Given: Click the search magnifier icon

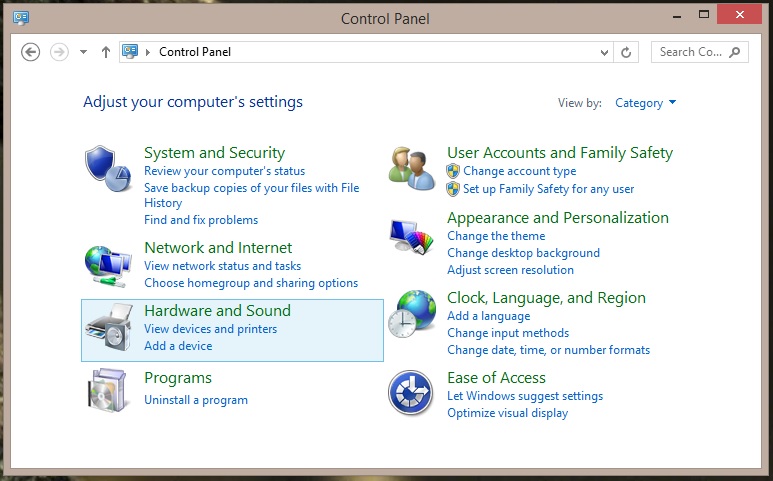Looking at the screenshot, I should pyautogui.click(x=735, y=52).
